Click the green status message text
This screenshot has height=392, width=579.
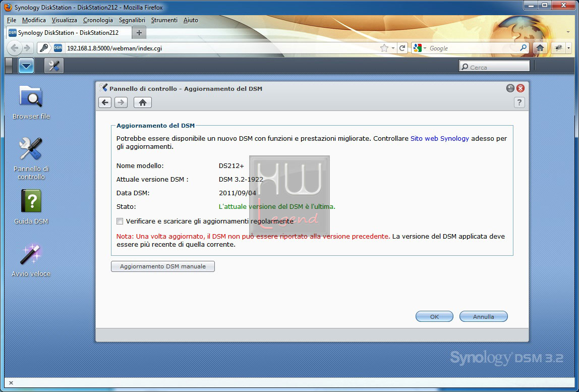(x=277, y=206)
